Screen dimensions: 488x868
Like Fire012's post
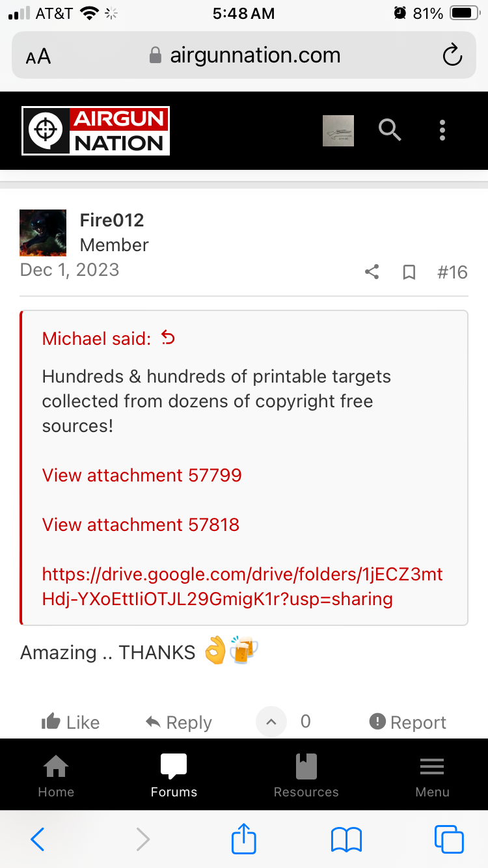pos(70,722)
